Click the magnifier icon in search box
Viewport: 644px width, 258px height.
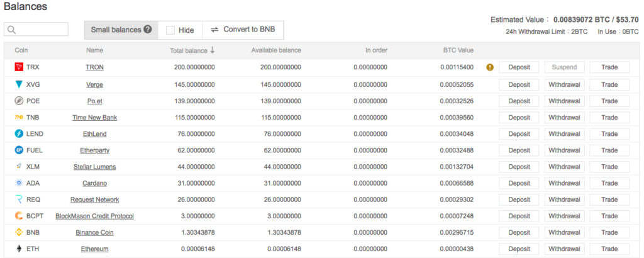click(x=11, y=30)
